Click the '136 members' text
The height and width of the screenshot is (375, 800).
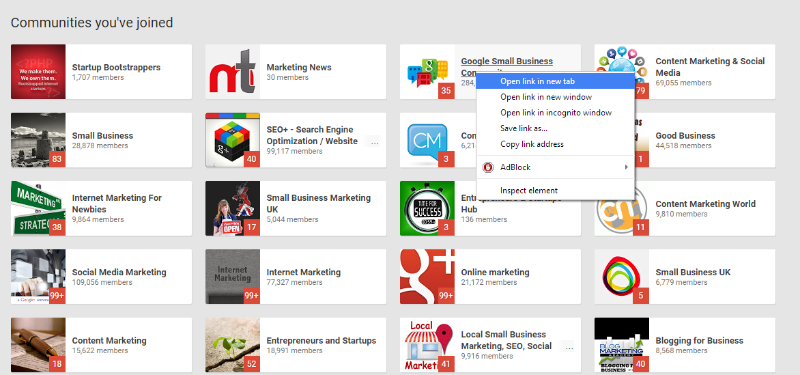click(x=484, y=219)
